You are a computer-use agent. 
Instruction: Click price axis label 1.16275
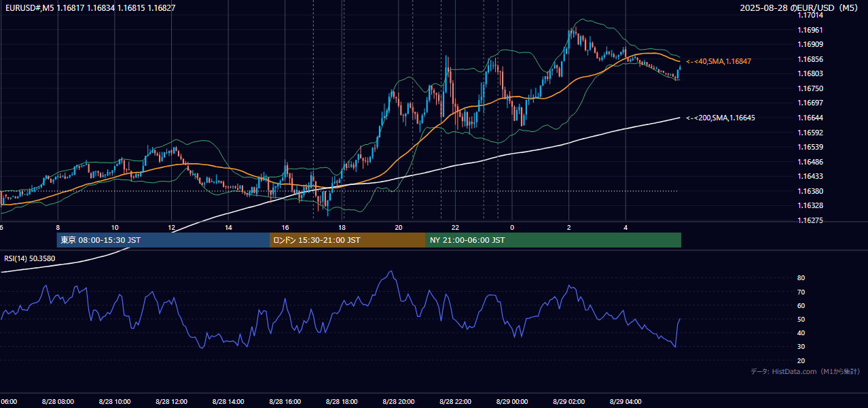[810, 220]
